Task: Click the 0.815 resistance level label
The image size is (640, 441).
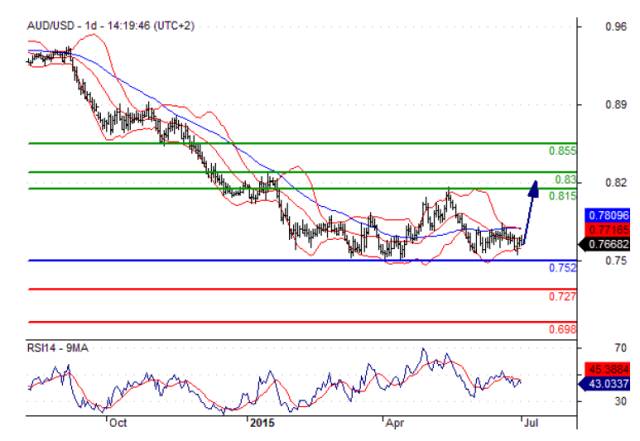Action: click(x=563, y=196)
